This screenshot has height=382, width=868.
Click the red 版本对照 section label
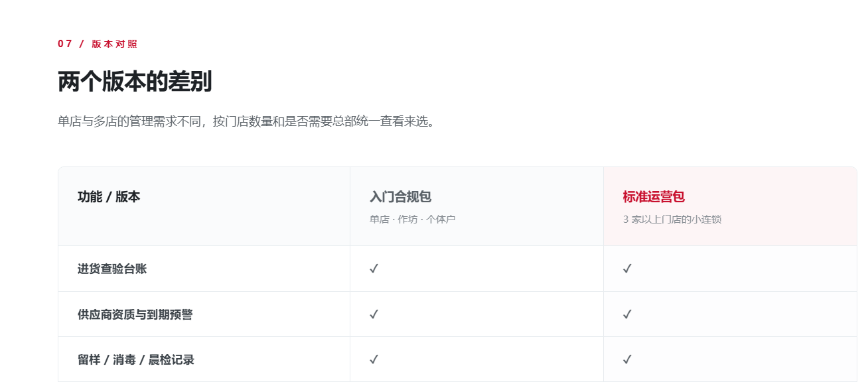pos(114,44)
